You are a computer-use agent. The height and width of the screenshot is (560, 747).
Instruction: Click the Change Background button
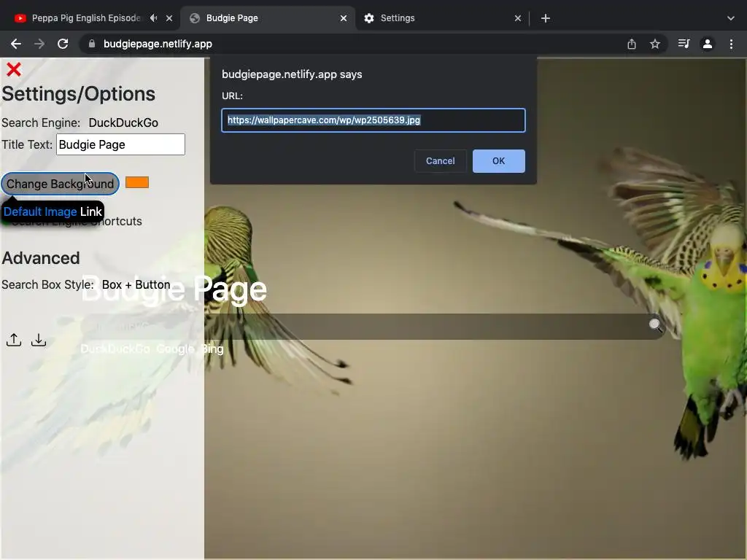click(x=60, y=184)
